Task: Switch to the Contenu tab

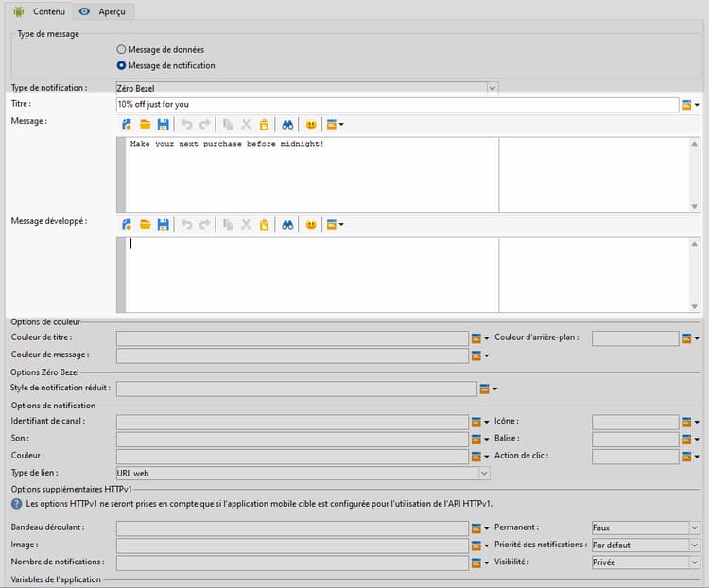Action: click(40, 11)
